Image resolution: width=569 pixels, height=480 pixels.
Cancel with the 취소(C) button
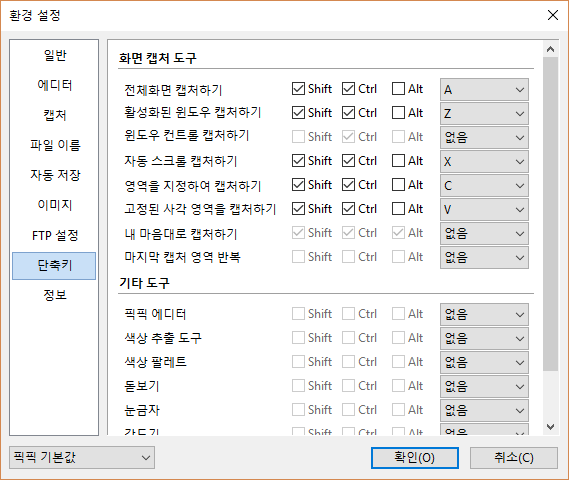(514, 458)
